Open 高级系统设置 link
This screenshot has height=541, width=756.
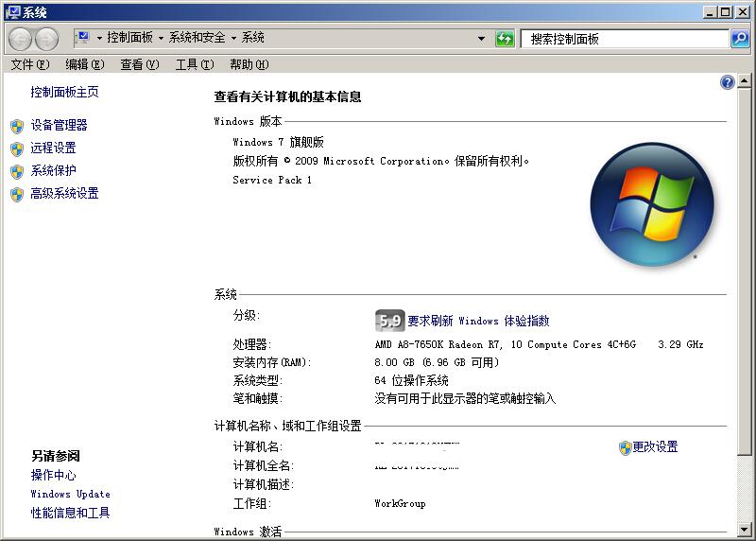(x=64, y=193)
